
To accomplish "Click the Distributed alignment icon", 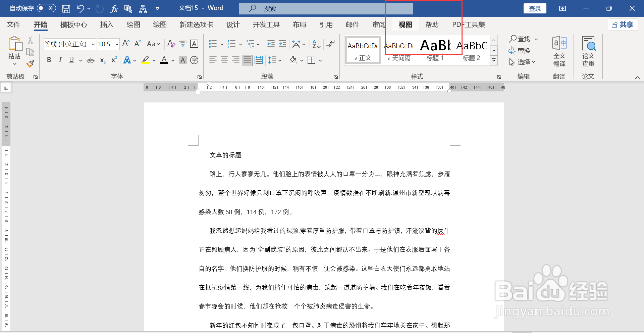I will click(x=259, y=60).
